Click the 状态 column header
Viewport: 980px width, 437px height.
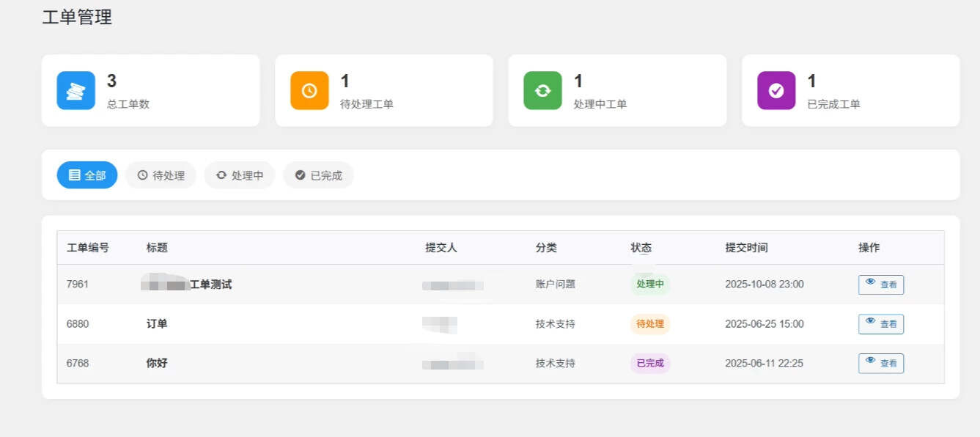point(641,248)
